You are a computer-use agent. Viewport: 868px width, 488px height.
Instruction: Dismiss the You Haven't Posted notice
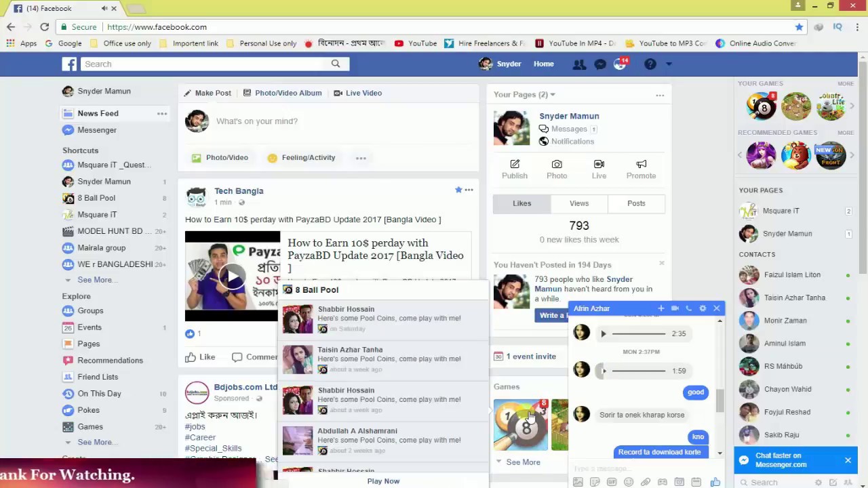[662, 263]
